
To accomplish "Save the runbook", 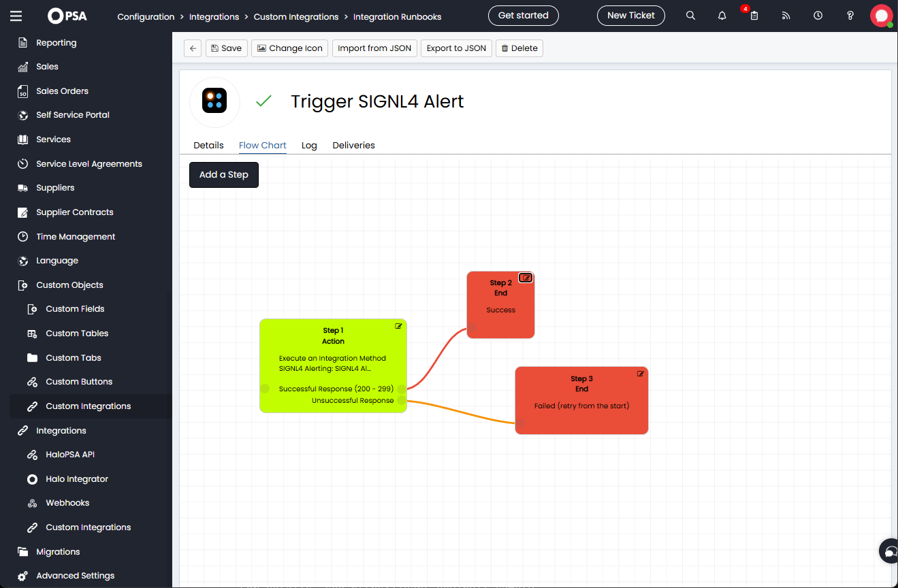I will (x=226, y=48).
